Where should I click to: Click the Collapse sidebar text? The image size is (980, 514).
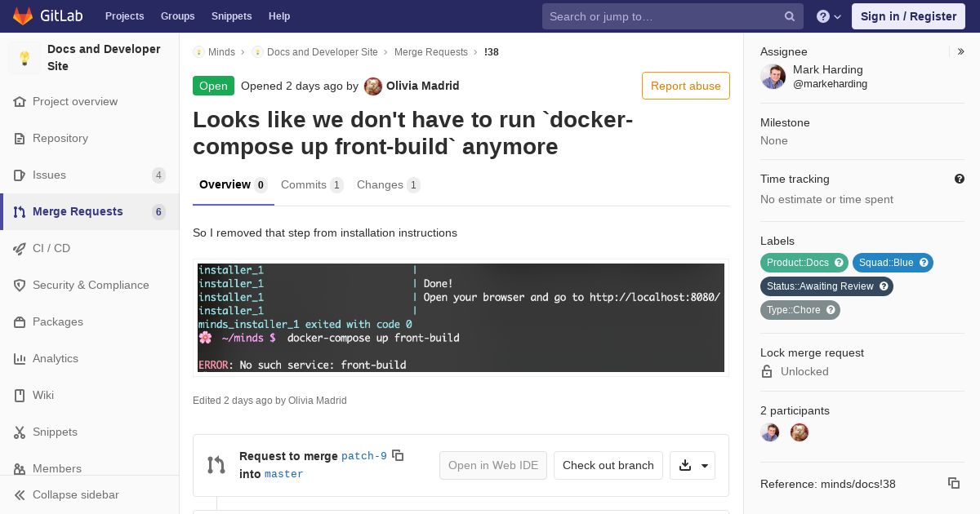[75, 495]
